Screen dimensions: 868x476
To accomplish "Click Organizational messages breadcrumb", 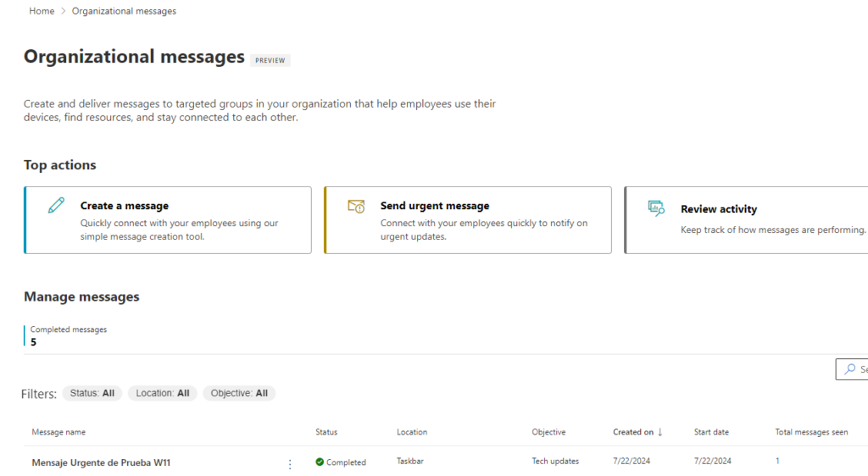I will pos(124,11).
